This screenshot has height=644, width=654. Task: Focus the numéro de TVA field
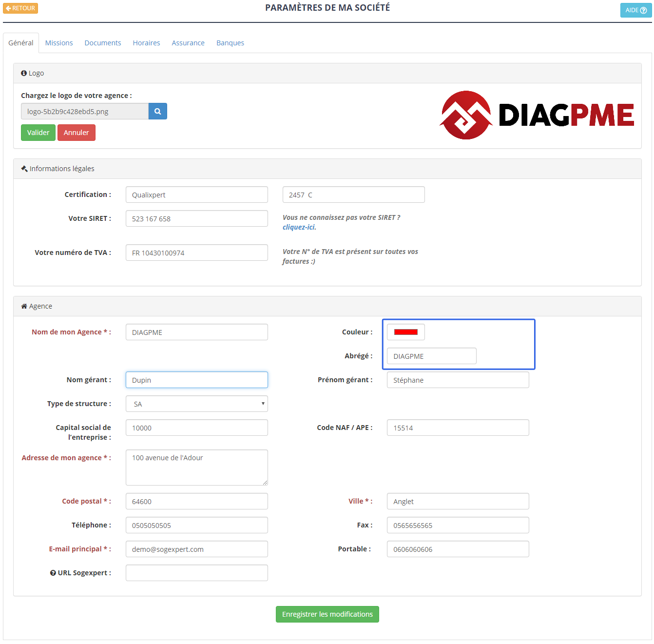click(x=197, y=253)
